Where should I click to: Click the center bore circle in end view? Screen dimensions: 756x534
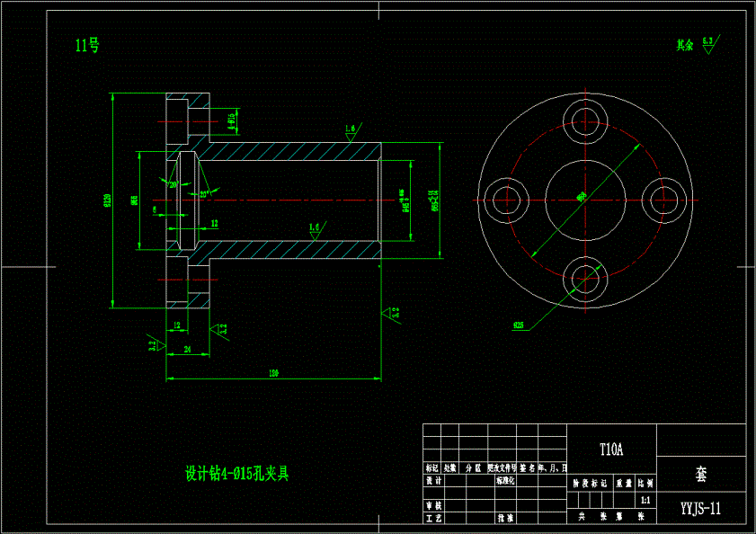[585, 200]
